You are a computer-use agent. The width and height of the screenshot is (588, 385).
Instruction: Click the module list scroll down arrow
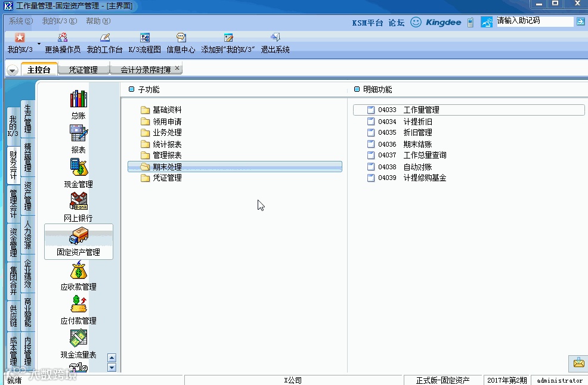[112, 367]
